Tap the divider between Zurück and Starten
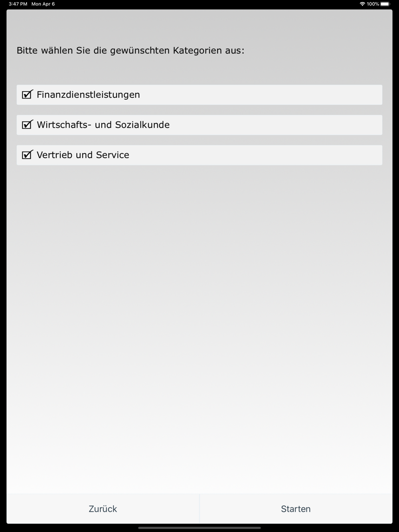Screen dimensions: 399x532 199,509
